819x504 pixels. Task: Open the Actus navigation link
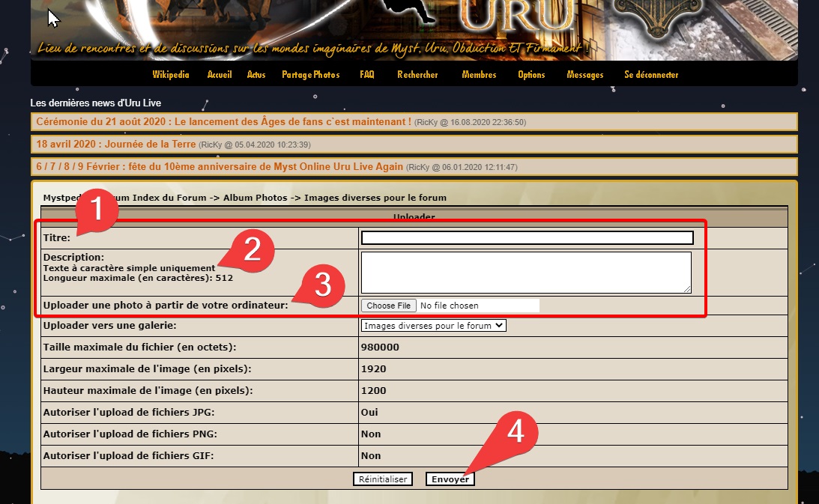[x=256, y=75]
